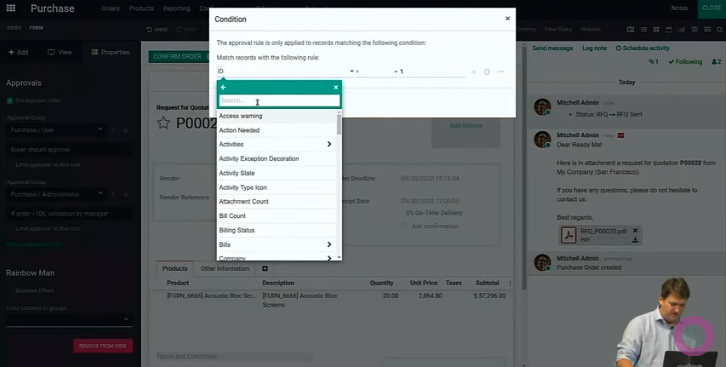Add a branch via ellipsis icon
This screenshot has height=367, width=726.
[x=501, y=72]
